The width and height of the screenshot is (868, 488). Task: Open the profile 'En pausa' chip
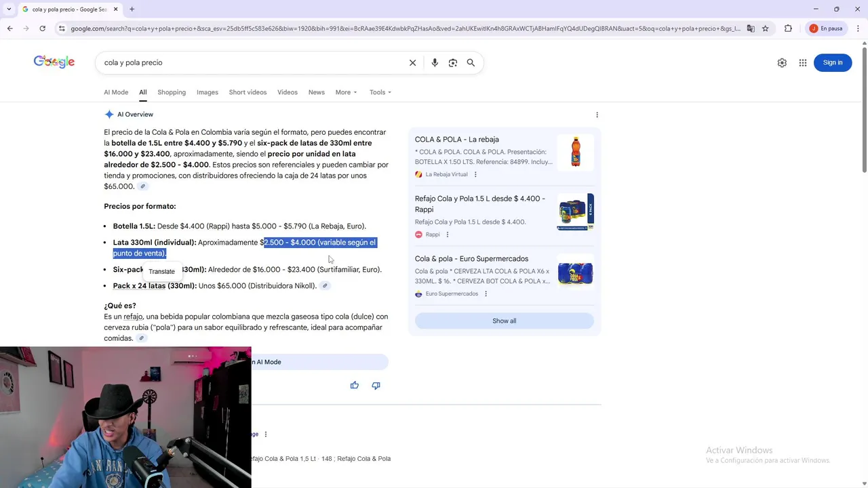[826, 28]
